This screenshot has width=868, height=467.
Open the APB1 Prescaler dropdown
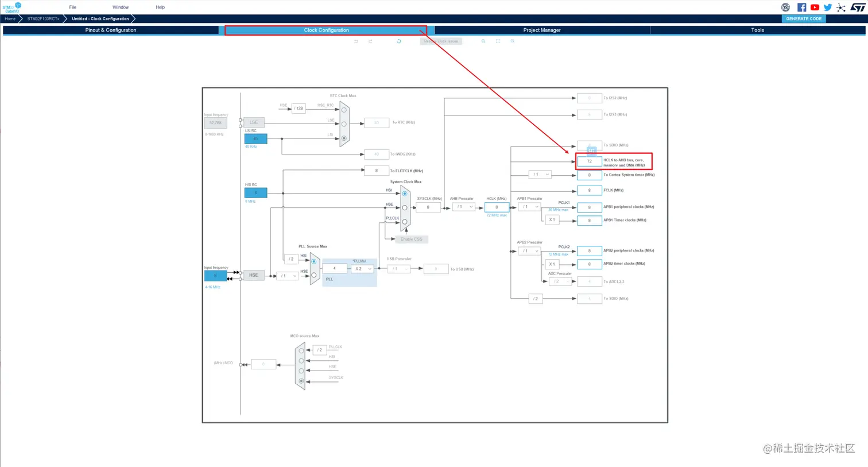click(529, 207)
